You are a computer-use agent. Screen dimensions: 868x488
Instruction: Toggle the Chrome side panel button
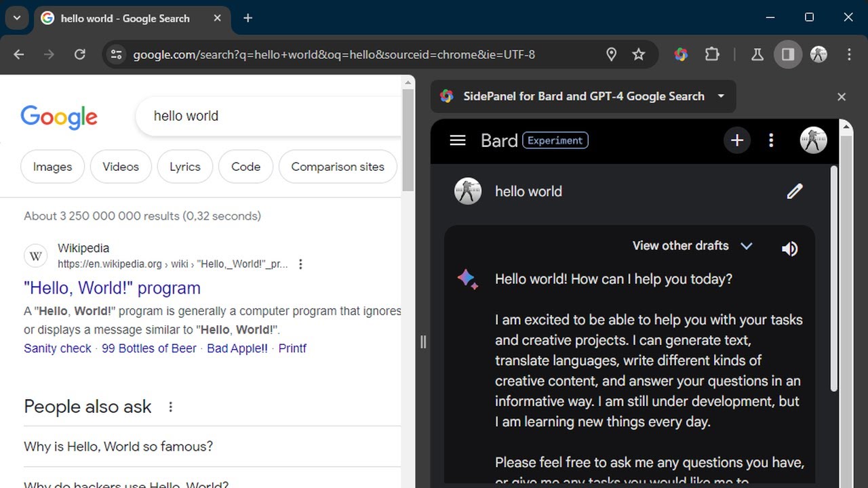[x=788, y=54]
